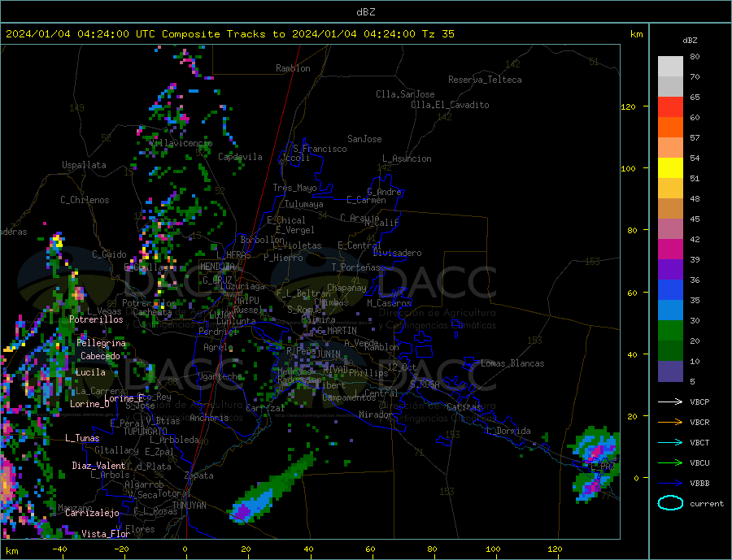The height and width of the screenshot is (560, 732).
Task: Pick the magenta swatch between 42 and 39
Action: (x=670, y=250)
